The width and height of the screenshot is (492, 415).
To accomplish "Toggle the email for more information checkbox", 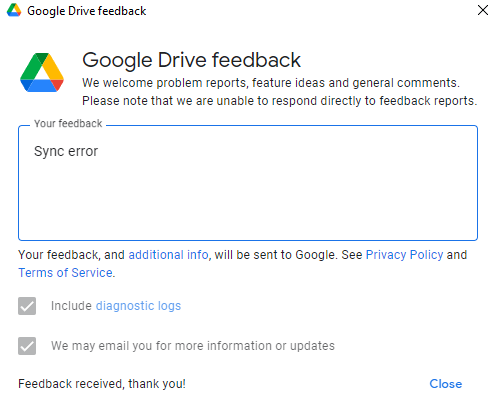I will (x=27, y=346).
